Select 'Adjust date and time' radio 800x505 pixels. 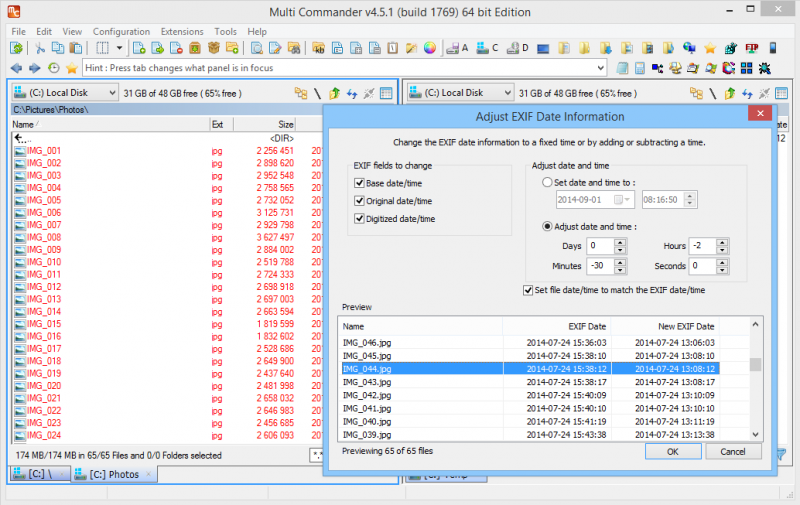coord(547,226)
